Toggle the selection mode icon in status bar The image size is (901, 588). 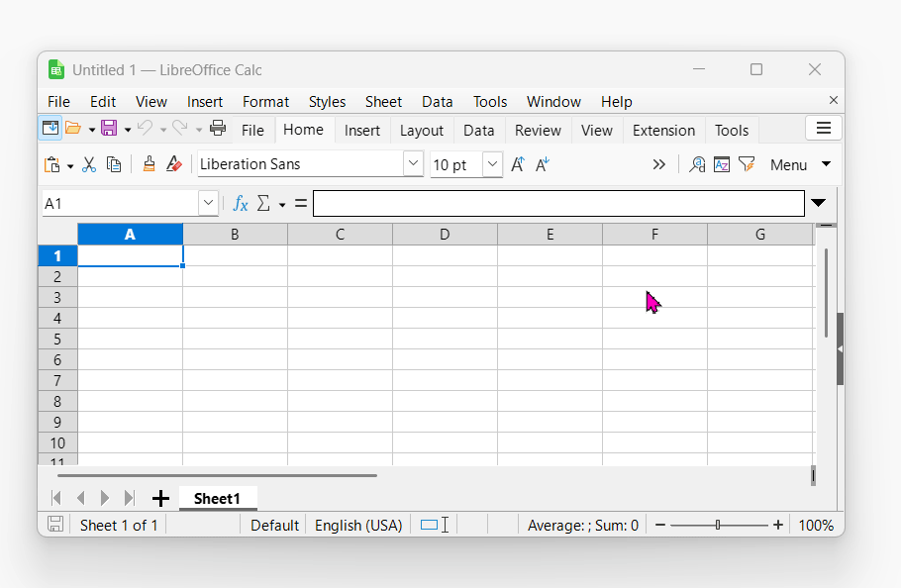tap(435, 525)
